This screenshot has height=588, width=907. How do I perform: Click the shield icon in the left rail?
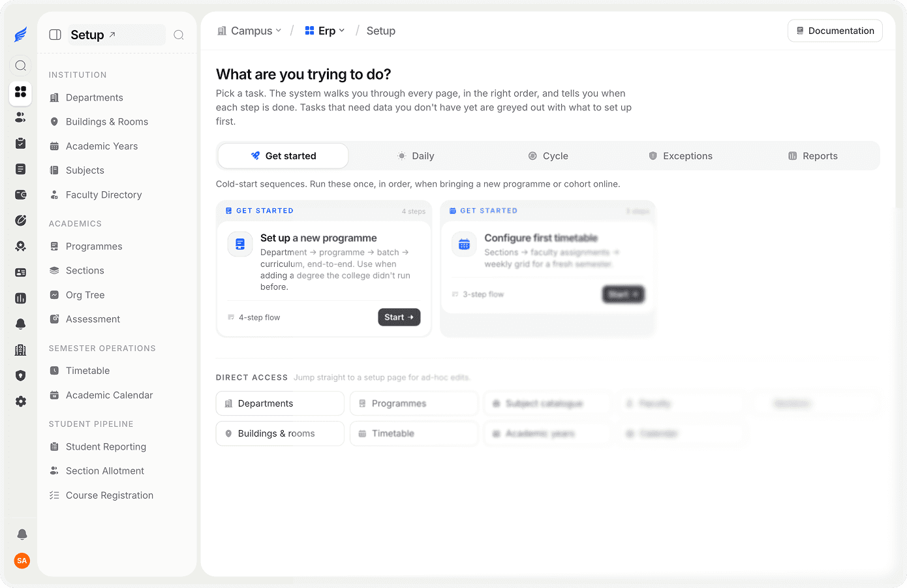tap(21, 376)
